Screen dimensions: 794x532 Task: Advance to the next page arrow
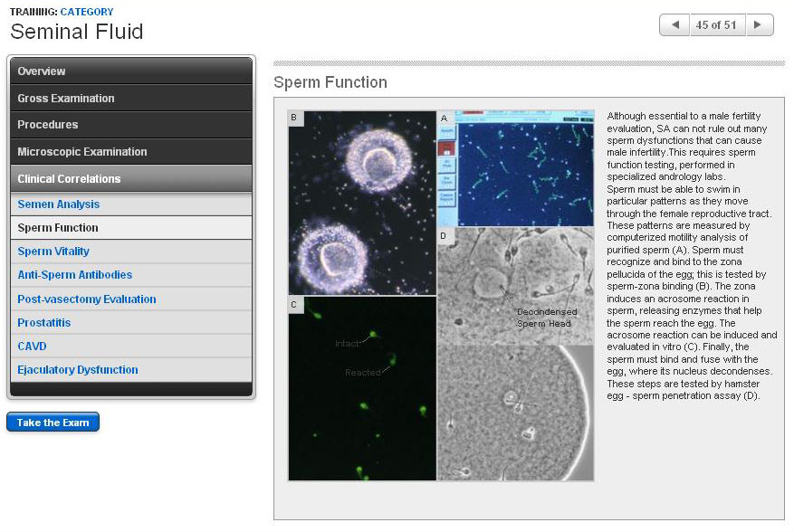pos(759,25)
